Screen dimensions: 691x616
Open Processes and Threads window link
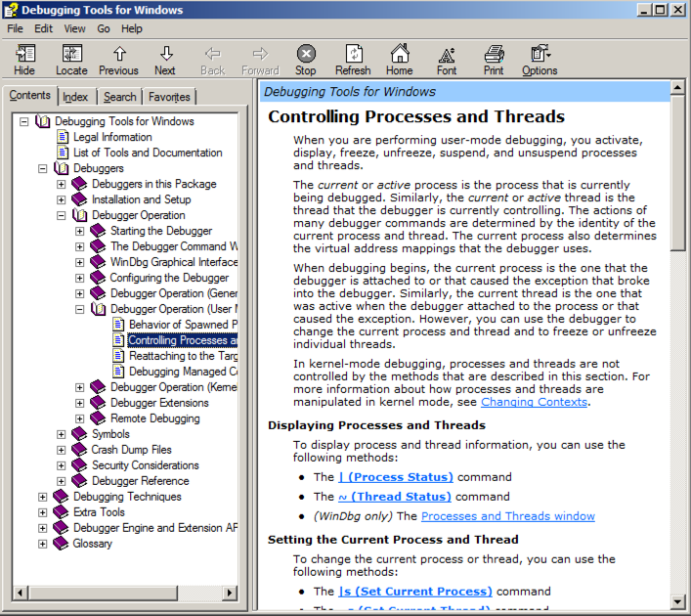pyautogui.click(x=508, y=516)
